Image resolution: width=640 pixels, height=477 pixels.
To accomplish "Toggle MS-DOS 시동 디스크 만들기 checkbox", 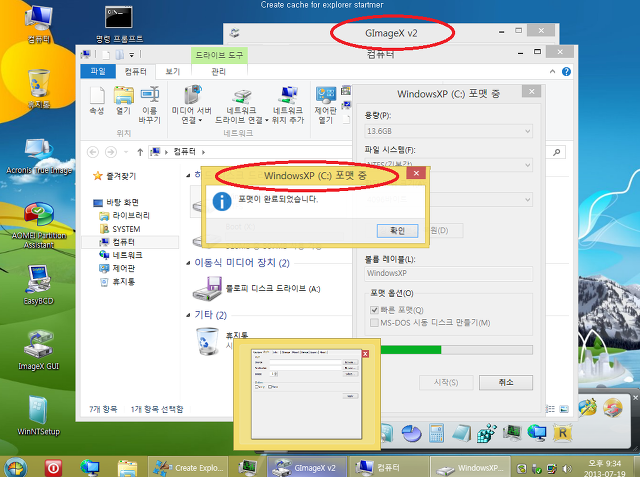I will pyautogui.click(x=374, y=323).
